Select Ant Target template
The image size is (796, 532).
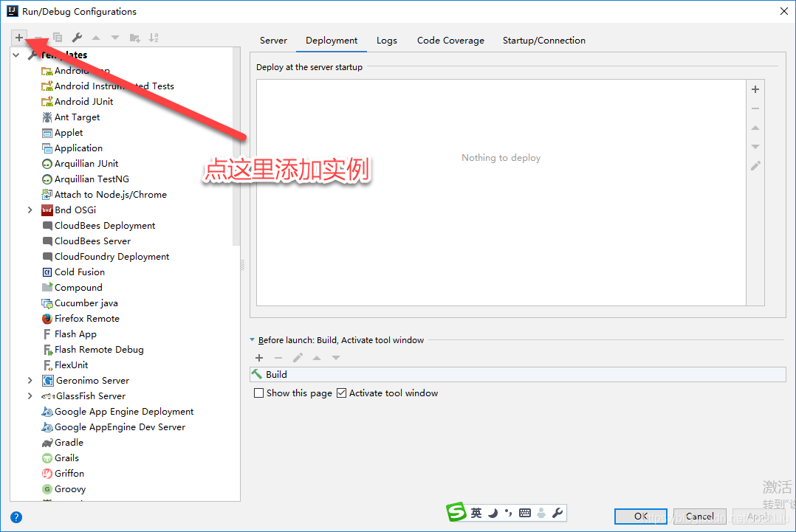[71, 117]
